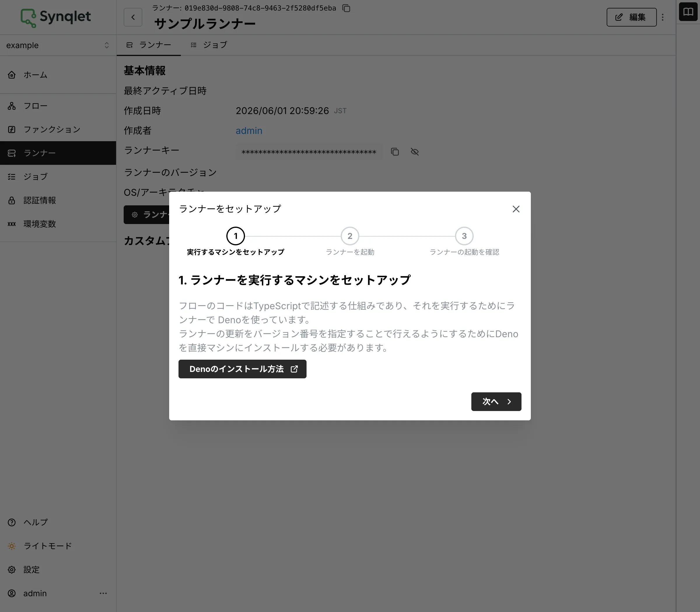The height and width of the screenshot is (612, 700).
Task: Expand the example workspace selector
Action: click(x=58, y=45)
